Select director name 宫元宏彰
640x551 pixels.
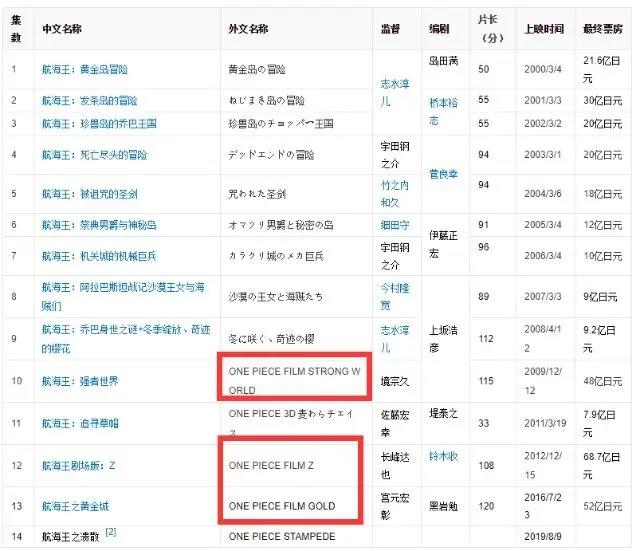coord(395,507)
